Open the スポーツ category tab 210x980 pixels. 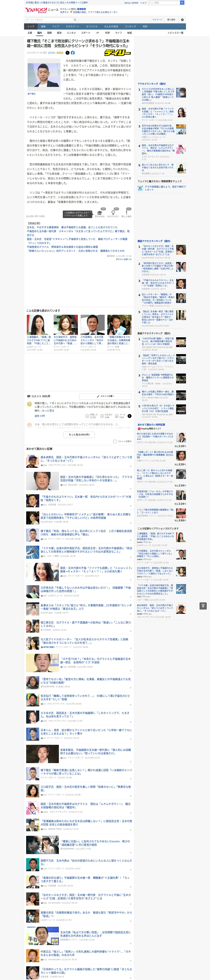click(86, 33)
